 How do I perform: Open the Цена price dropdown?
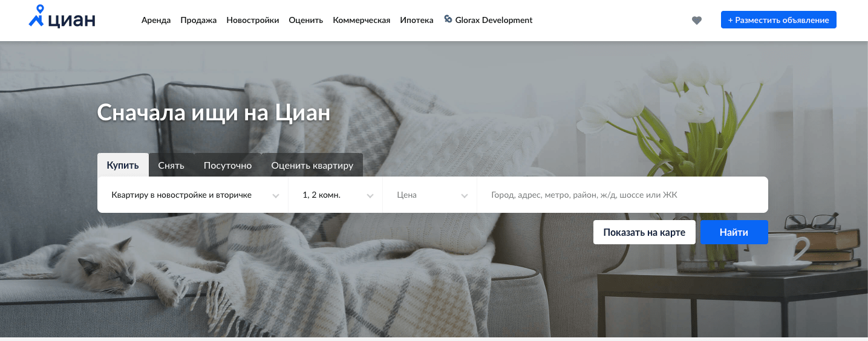click(x=430, y=195)
